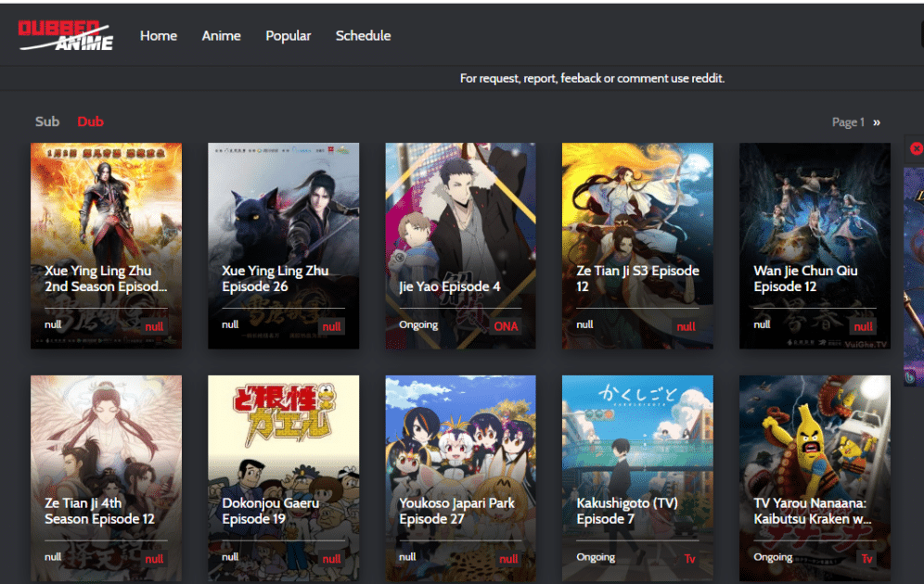Close the side ad with red X

pyautogui.click(x=917, y=148)
